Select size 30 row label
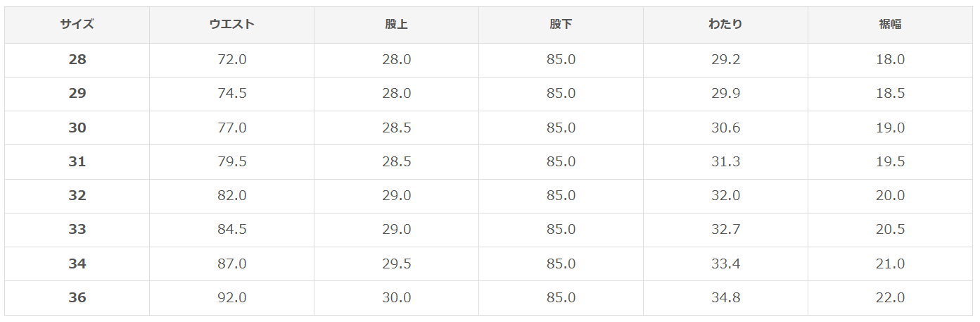 (77, 128)
